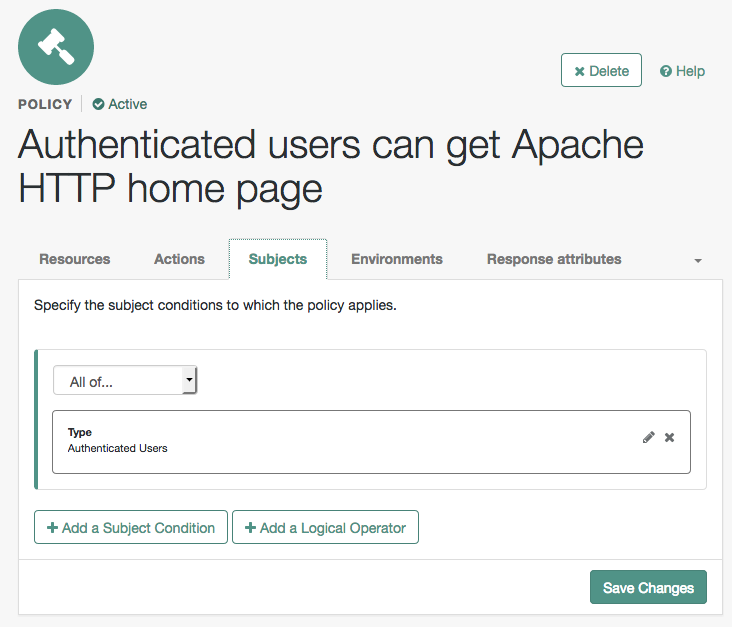Image resolution: width=732 pixels, height=627 pixels.
Task: Click the Save Changes button
Action: (x=648, y=587)
